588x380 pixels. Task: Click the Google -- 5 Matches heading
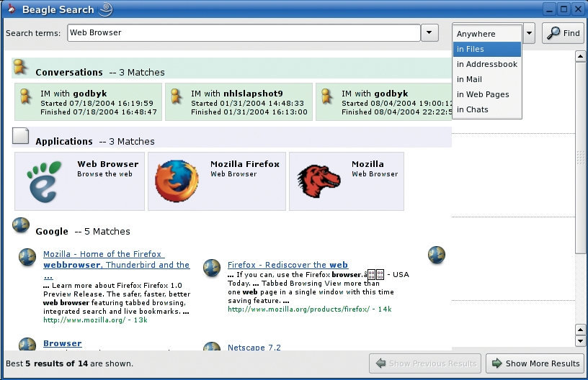pyautogui.click(x=82, y=231)
